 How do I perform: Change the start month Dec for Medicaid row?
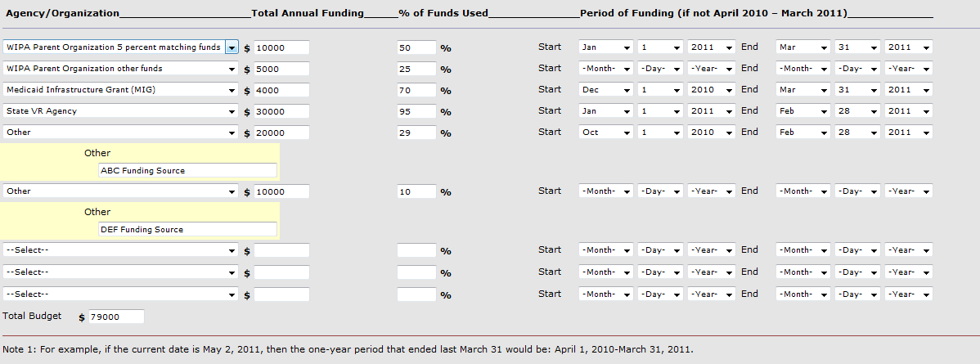[x=606, y=90]
